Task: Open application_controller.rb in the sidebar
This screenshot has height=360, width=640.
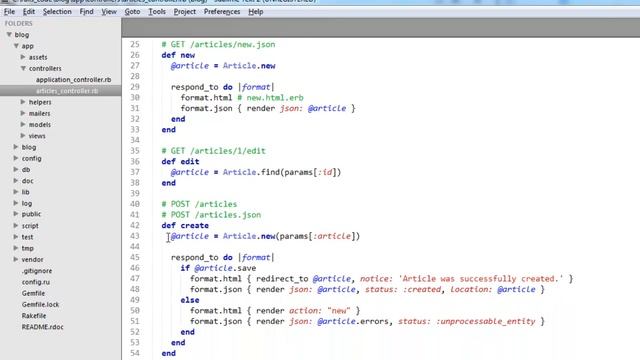Action: (x=73, y=80)
